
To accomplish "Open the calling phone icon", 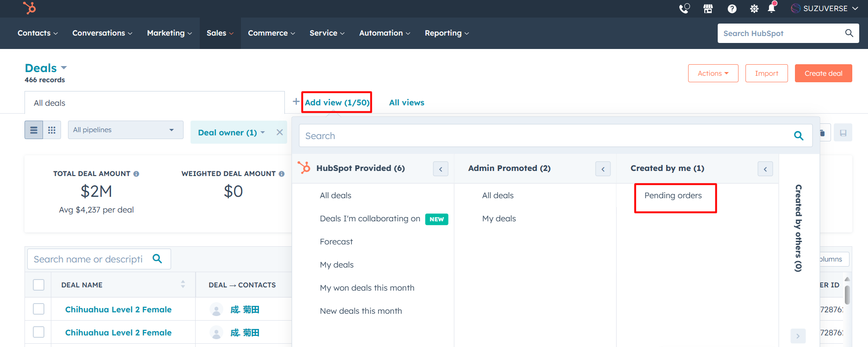I will pos(684,8).
